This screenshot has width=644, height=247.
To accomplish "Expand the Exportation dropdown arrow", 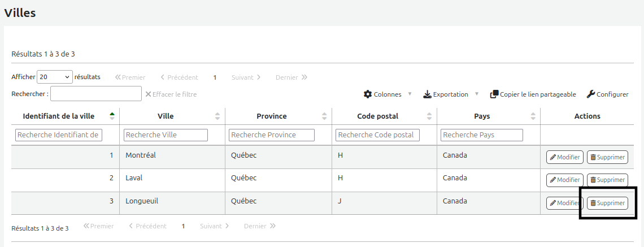I will pos(477,94).
